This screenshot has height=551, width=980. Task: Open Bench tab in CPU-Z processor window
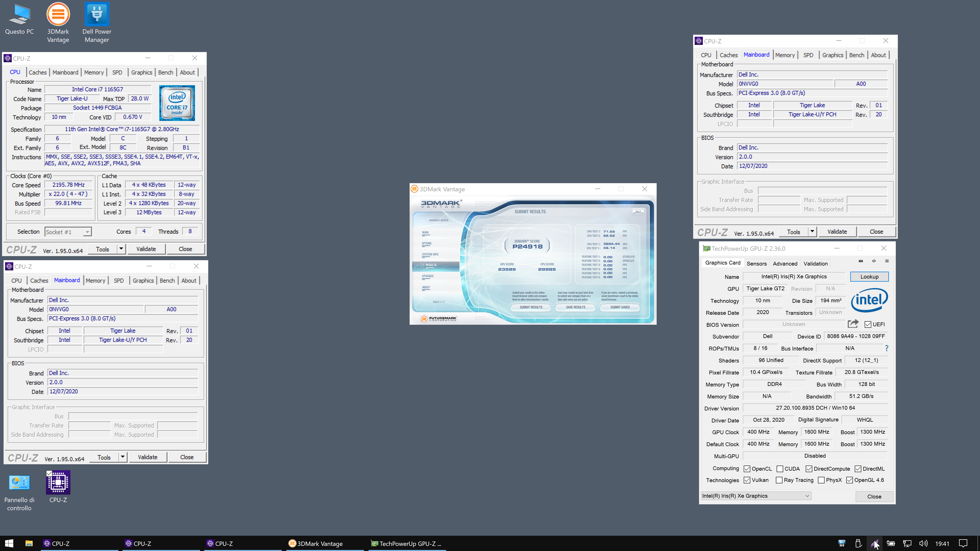click(x=165, y=72)
